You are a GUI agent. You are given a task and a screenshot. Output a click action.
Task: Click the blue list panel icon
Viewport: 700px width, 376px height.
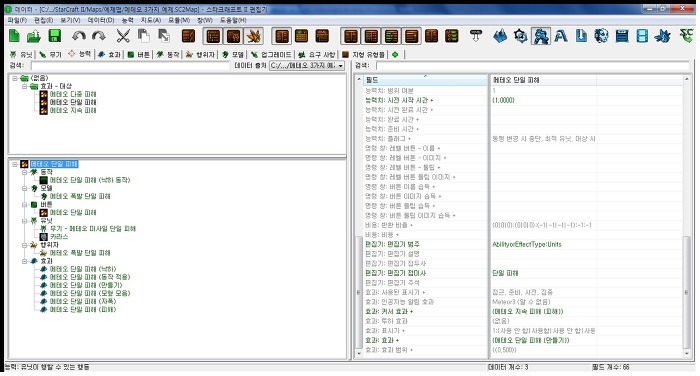[x=622, y=36]
